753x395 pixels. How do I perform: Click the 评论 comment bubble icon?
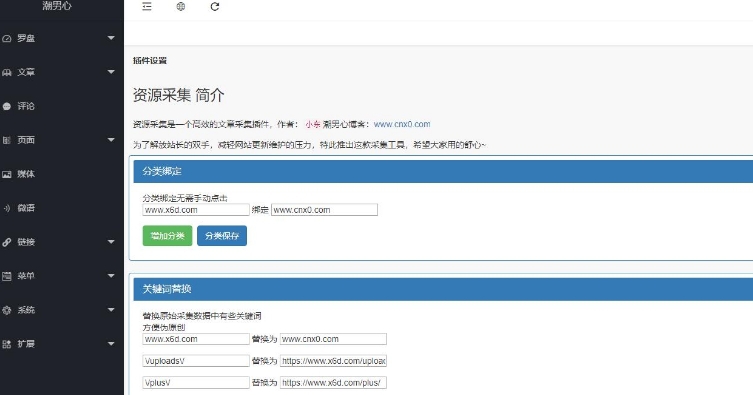point(7,107)
